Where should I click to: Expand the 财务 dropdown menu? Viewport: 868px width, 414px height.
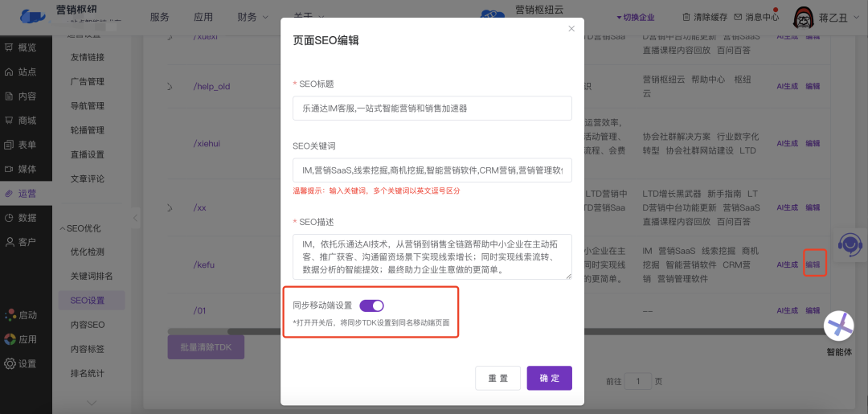tap(252, 17)
